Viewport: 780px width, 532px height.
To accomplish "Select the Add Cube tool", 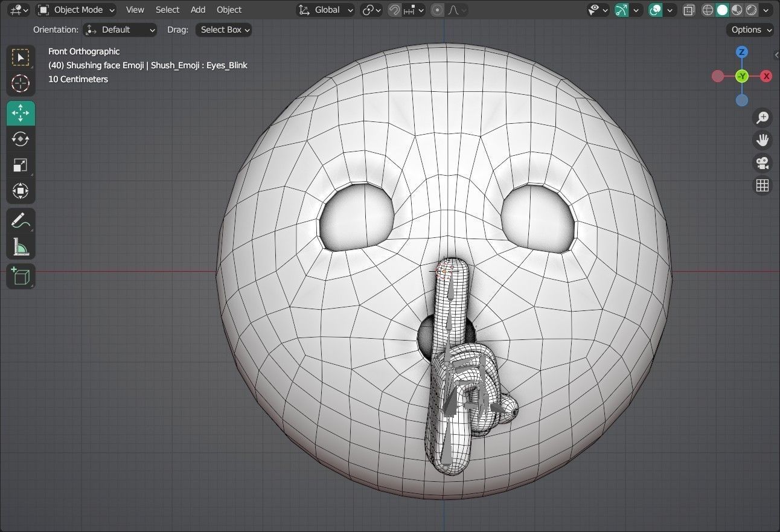I will click(x=21, y=276).
